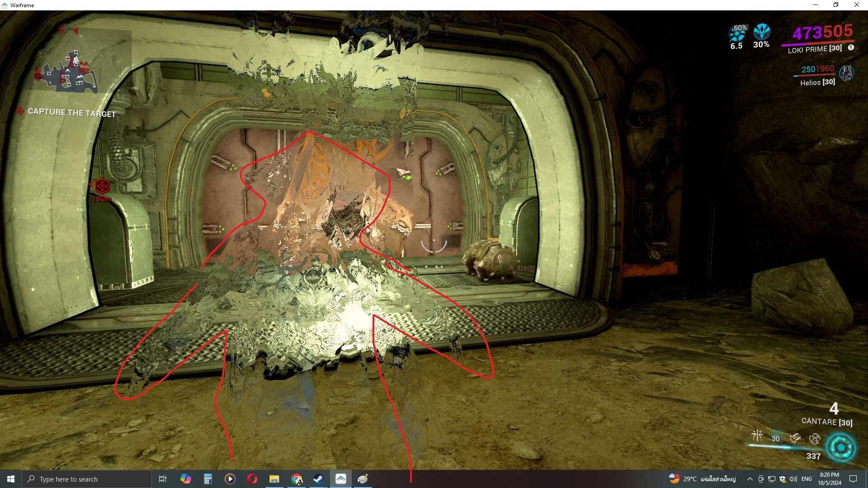Expand hidden system tray icons

coord(750,479)
